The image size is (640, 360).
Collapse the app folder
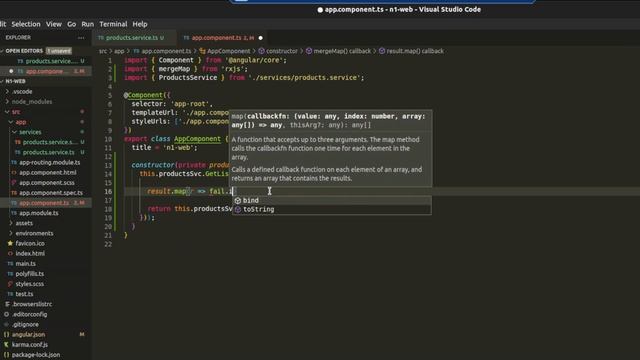20,122
